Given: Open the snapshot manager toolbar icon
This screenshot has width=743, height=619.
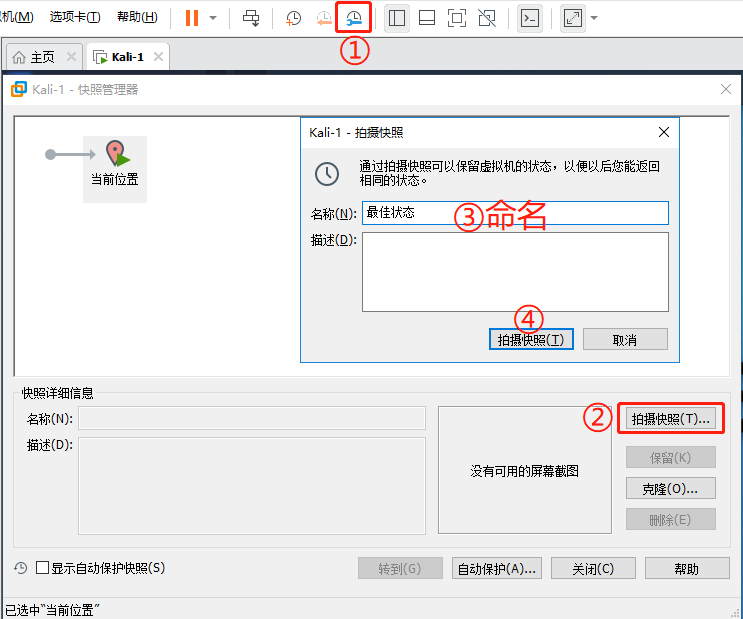Looking at the screenshot, I should (353, 18).
